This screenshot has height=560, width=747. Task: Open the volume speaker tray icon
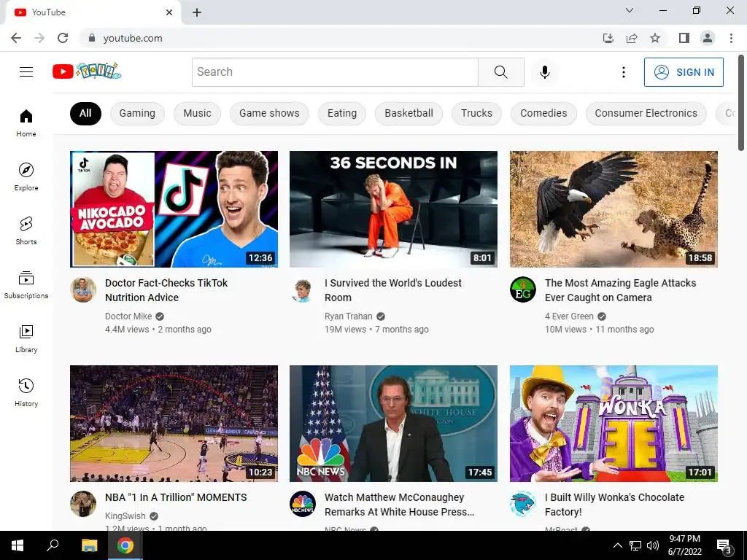pyautogui.click(x=653, y=545)
